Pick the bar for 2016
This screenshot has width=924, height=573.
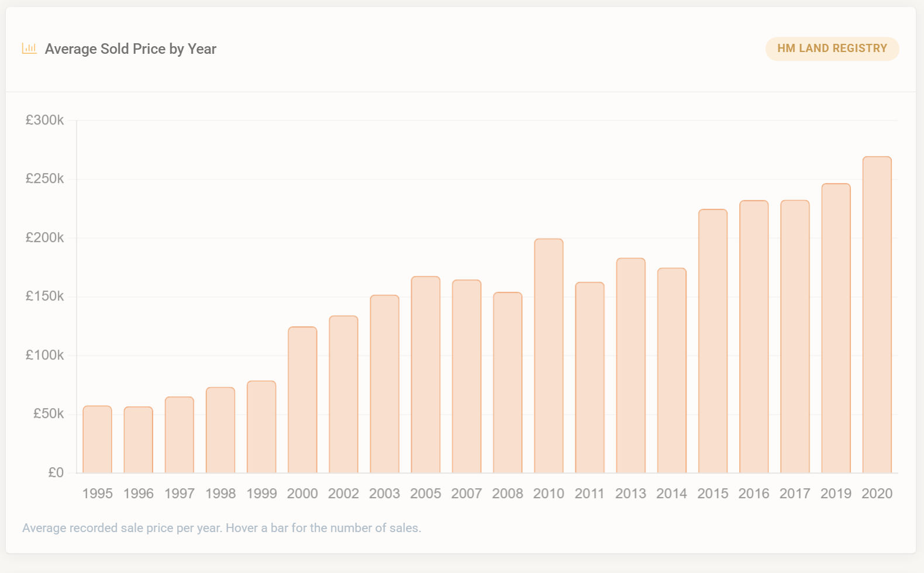pos(754,337)
